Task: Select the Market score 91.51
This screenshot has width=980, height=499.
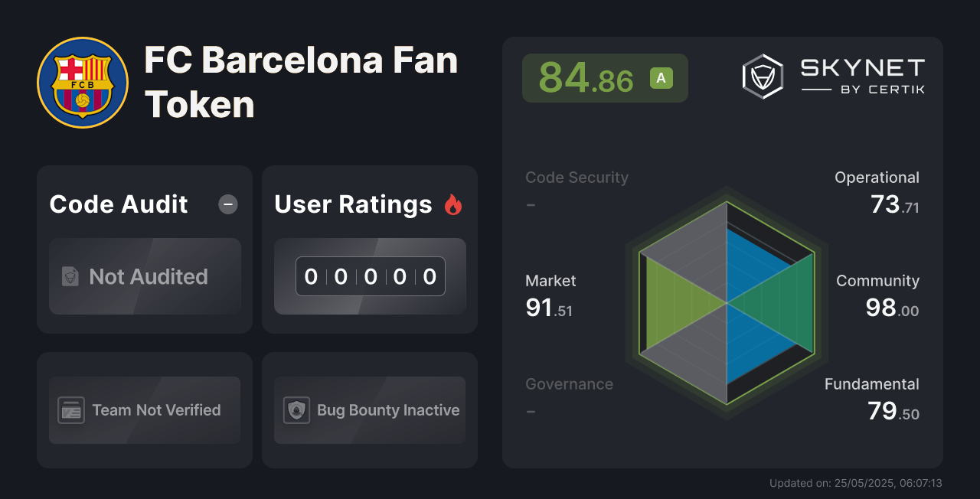Action: pyautogui.click(x=549, y=308)
